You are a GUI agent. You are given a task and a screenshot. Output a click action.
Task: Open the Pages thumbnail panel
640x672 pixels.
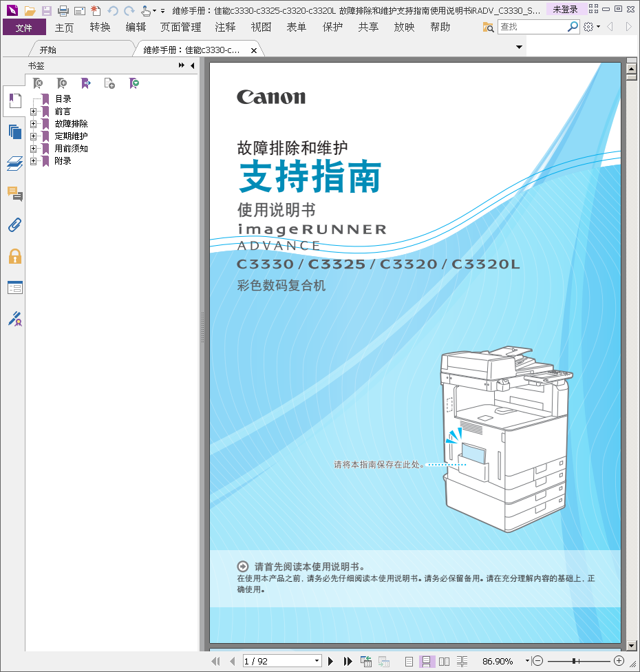15,132
